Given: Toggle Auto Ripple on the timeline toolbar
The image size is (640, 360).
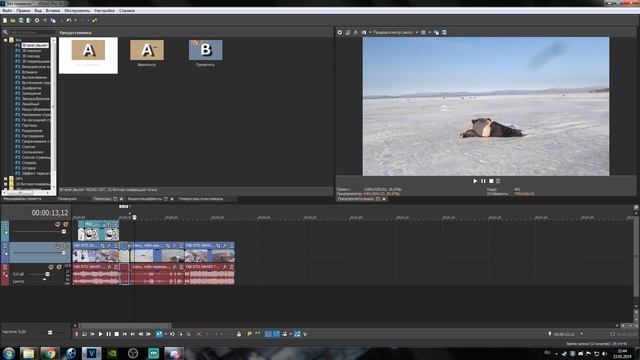Looking at the screenshot, I should [285, 334].
